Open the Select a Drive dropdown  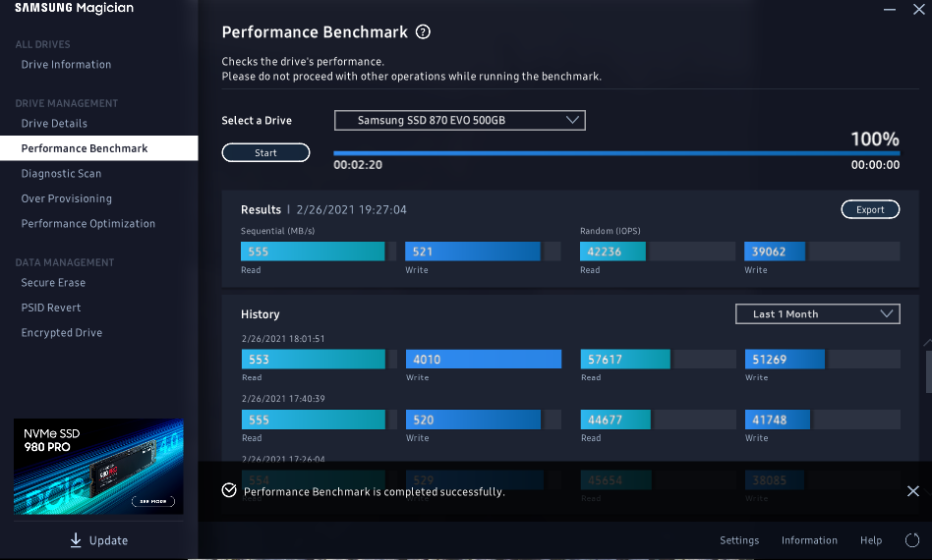459,121
